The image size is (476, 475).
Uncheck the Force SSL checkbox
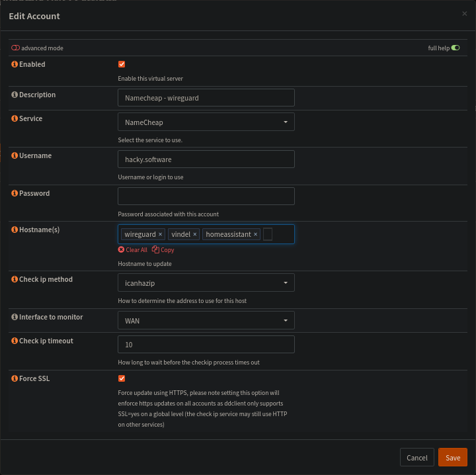[122, 378]
